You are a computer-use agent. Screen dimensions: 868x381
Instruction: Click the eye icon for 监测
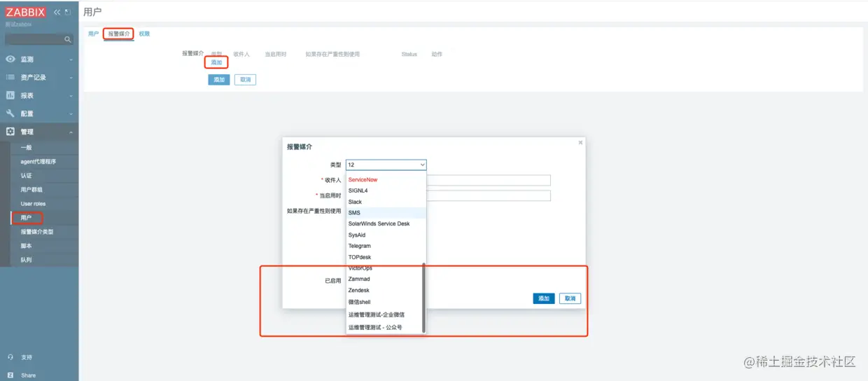[10, 60]
